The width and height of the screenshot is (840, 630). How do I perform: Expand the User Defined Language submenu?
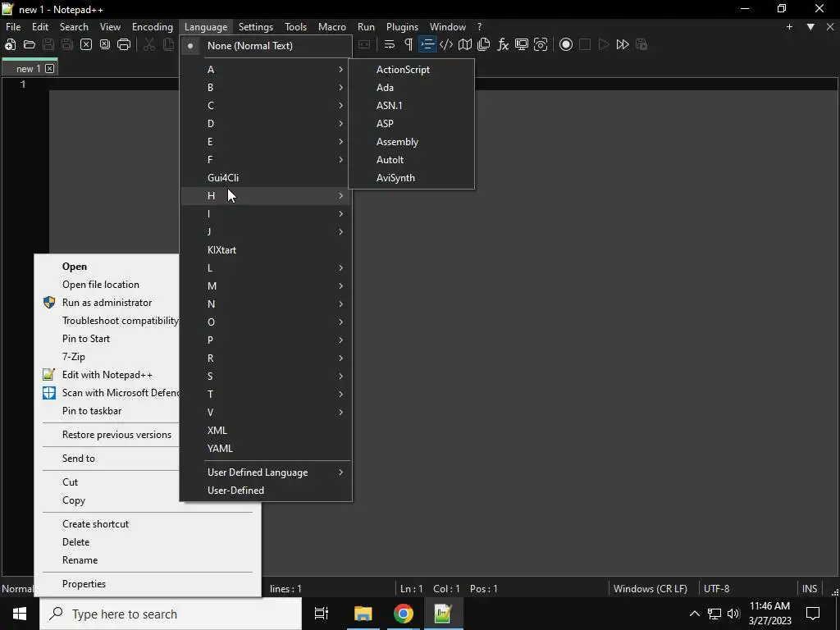(x=267, y=472)
